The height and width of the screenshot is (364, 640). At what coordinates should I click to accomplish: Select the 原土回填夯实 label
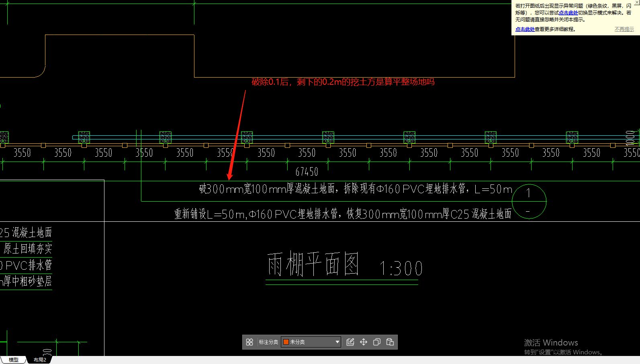28,249
